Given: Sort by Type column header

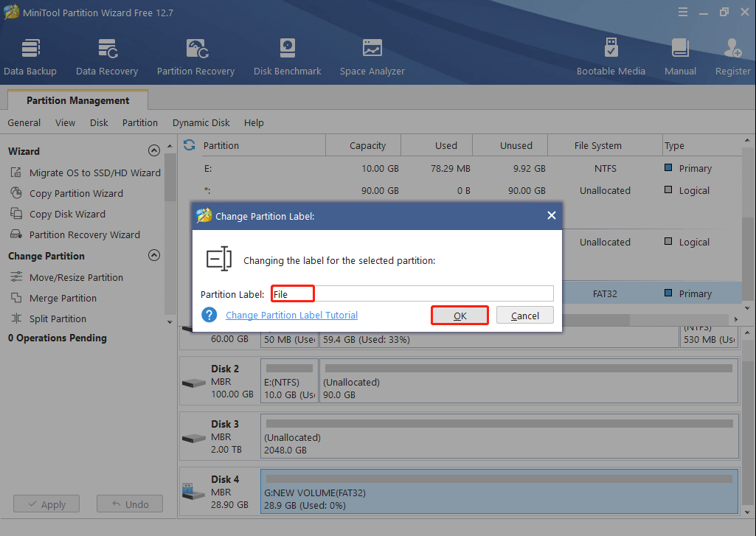Looking at the screenshot, I should click(701, 145).
